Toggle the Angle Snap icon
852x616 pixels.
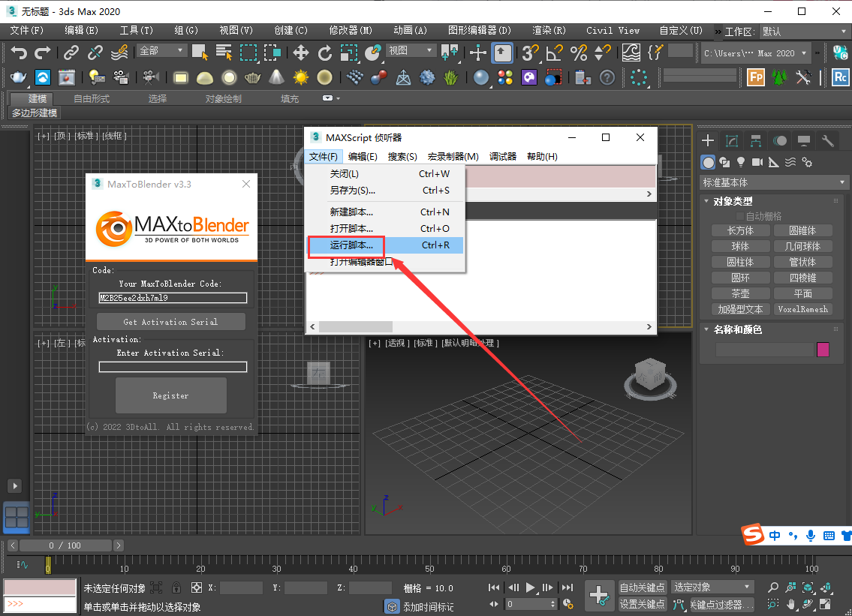click(554, 53)
